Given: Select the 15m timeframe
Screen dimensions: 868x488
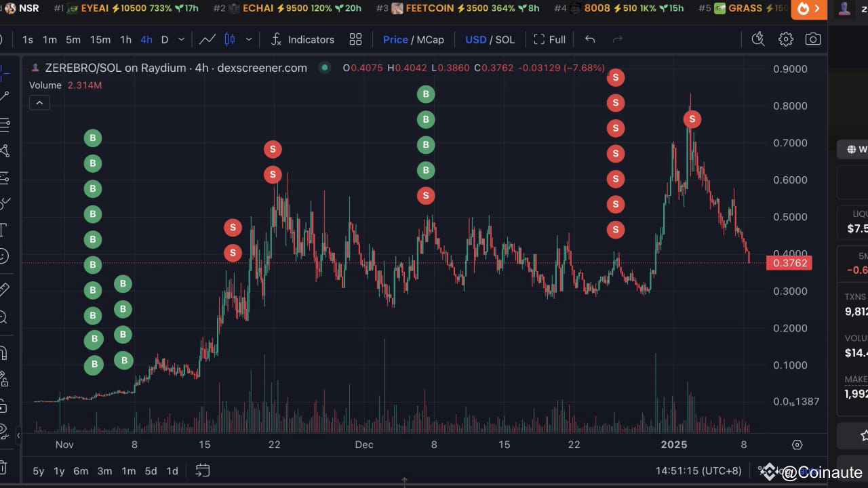Looking at the screenshot, I should click(x=100, y=39).
